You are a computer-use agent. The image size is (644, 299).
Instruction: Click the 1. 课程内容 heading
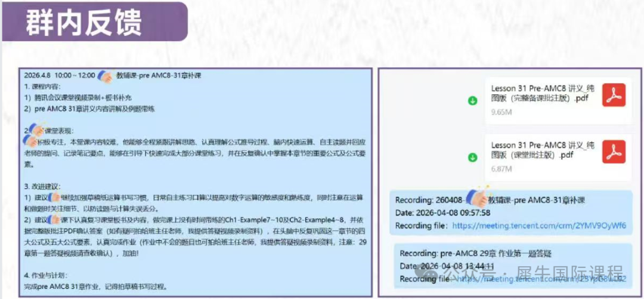coord(43,87)
